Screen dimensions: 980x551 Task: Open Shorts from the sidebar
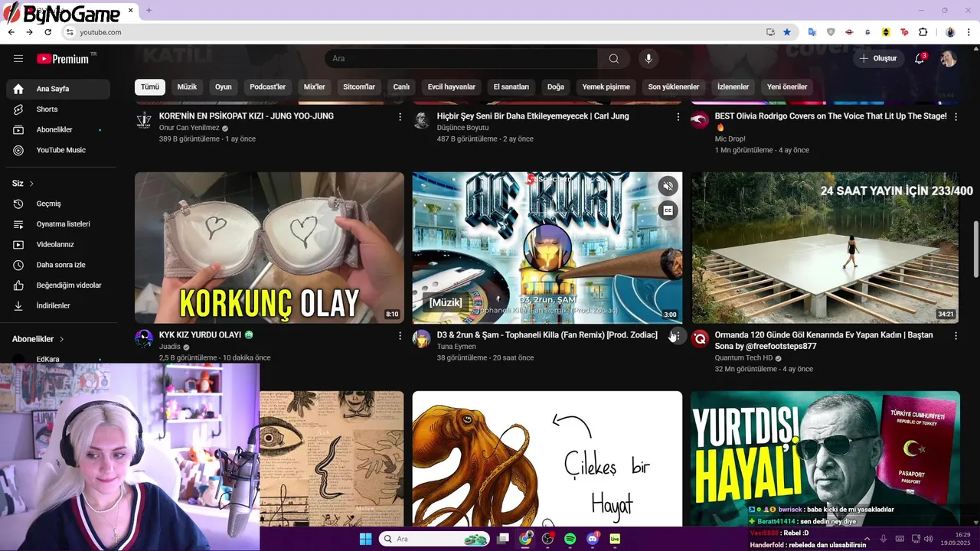[58, 109]
